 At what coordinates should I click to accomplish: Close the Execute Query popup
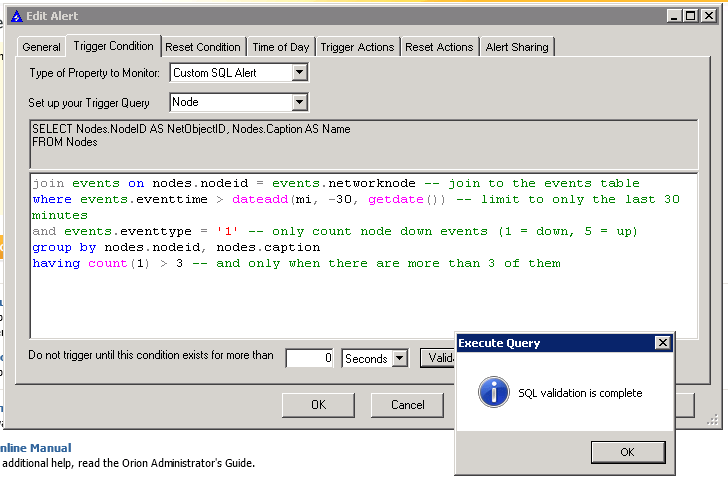(x=663, y=343)
